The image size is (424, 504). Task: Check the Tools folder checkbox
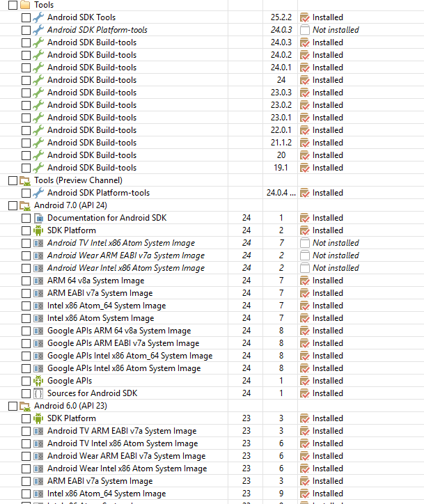pos(13,5)
